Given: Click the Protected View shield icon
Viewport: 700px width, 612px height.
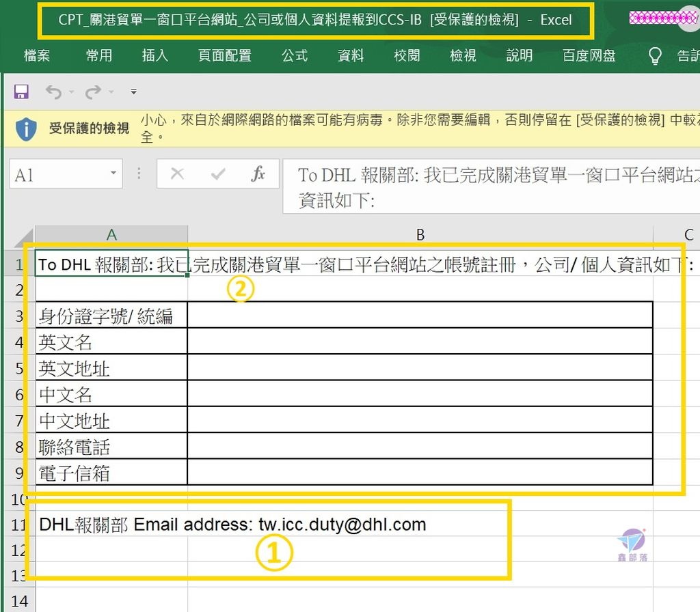Looking at the screenshot, I should pos(27,129).
